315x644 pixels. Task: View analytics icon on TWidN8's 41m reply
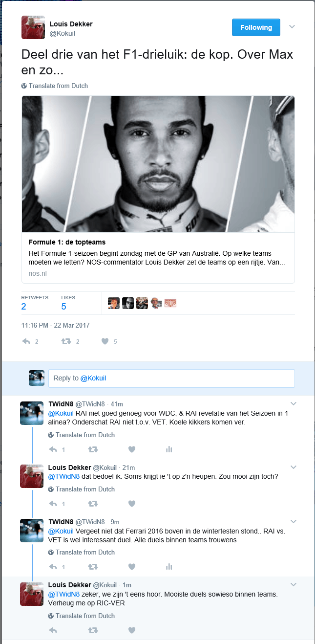pyautogui.click(x=169, y=449)
